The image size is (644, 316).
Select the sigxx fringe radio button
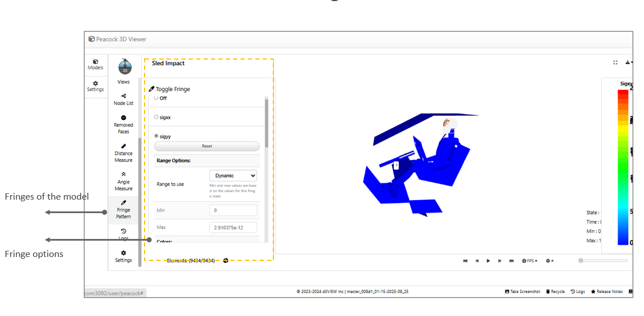point(156,117)
